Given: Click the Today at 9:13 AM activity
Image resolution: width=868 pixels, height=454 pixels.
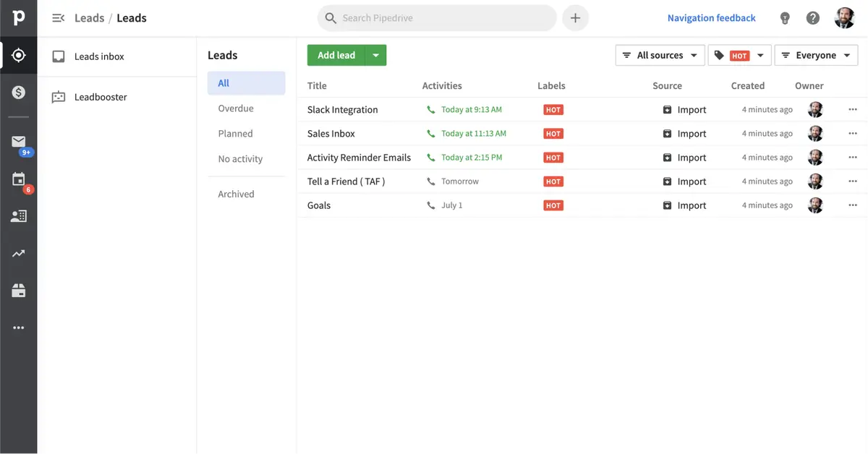Looking at the screenshot, I should (x=472, y=110).
